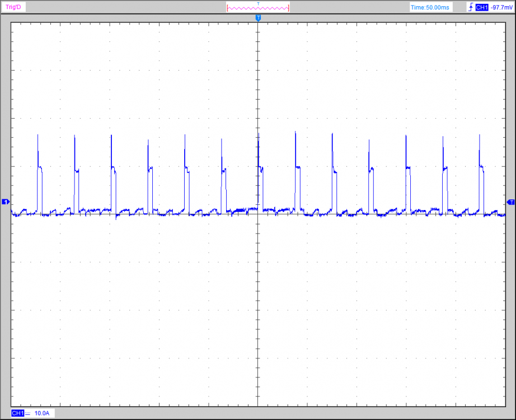The width and height of the screenshot is (516, 420).
Task: Select the bottom-left CH1 channel badge
Action: point(17,413)
